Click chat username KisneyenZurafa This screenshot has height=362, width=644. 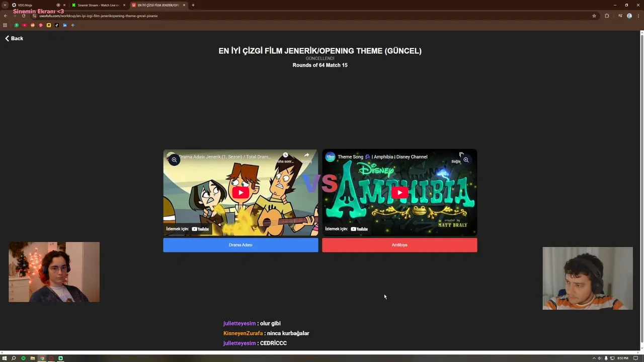click(243, 333)
